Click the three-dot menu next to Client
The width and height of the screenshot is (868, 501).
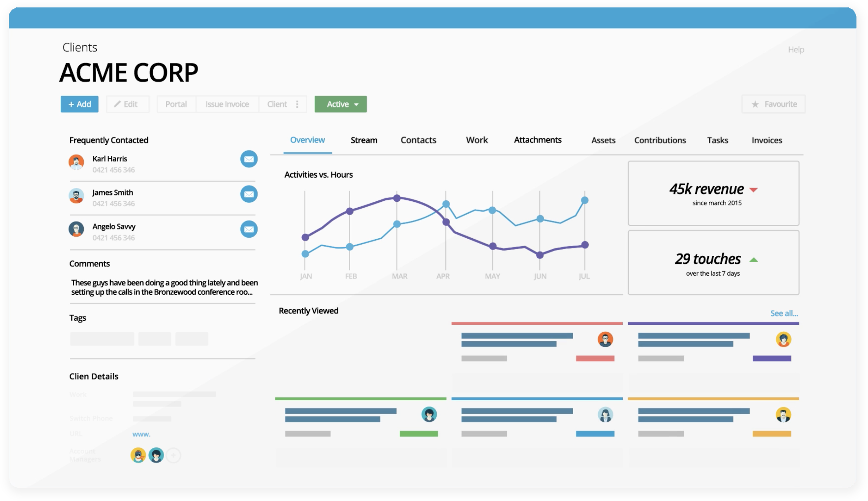coord(297,104)
